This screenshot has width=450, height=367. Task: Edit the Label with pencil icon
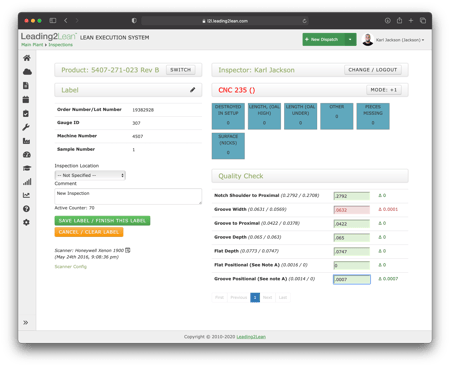pos(193,90)
